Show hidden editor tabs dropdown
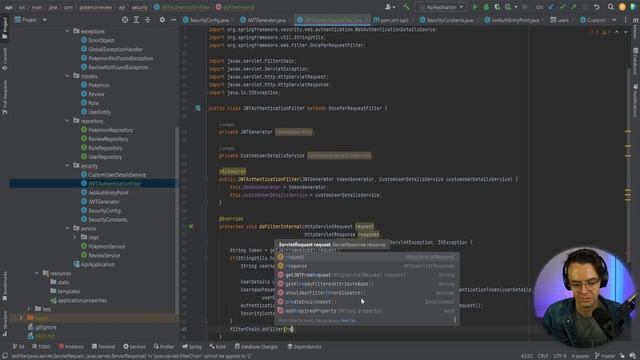Image resolution: width=640 pixels, height=360 pixels. (614, 20)
